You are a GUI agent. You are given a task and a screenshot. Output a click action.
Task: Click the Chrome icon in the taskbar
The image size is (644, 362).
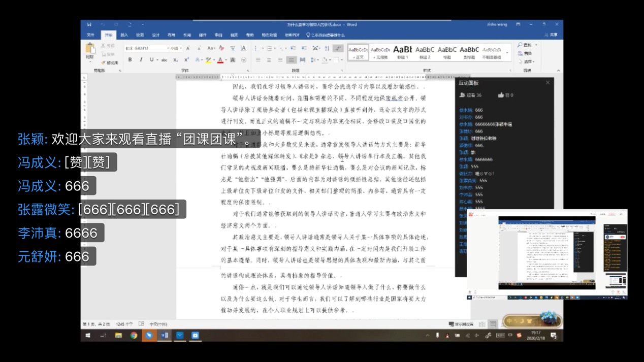click(134, 336)
